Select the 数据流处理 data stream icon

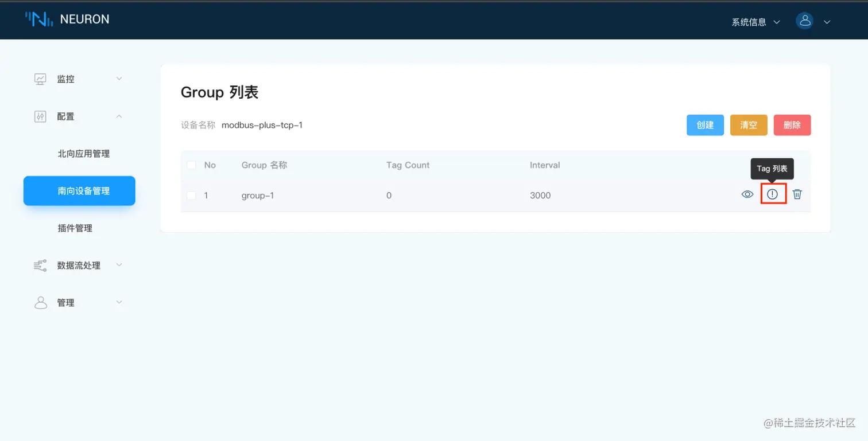39,265
